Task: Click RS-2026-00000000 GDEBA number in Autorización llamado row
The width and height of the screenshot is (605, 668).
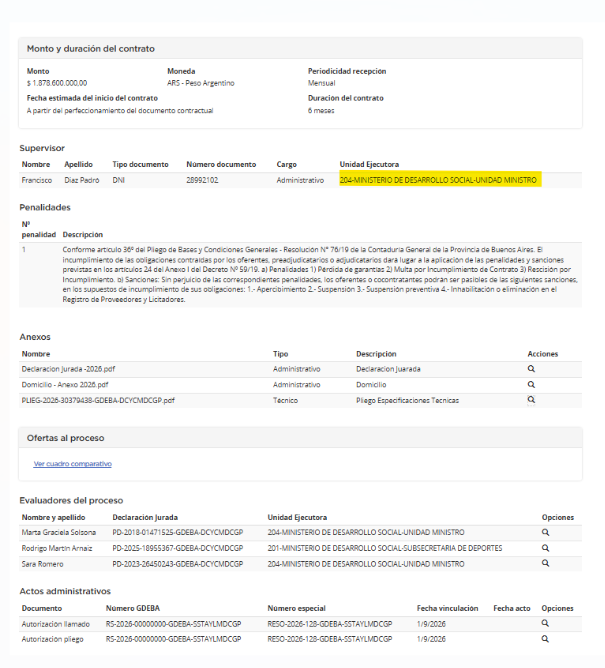Action: pyautogui.click(x=173, y=624)
